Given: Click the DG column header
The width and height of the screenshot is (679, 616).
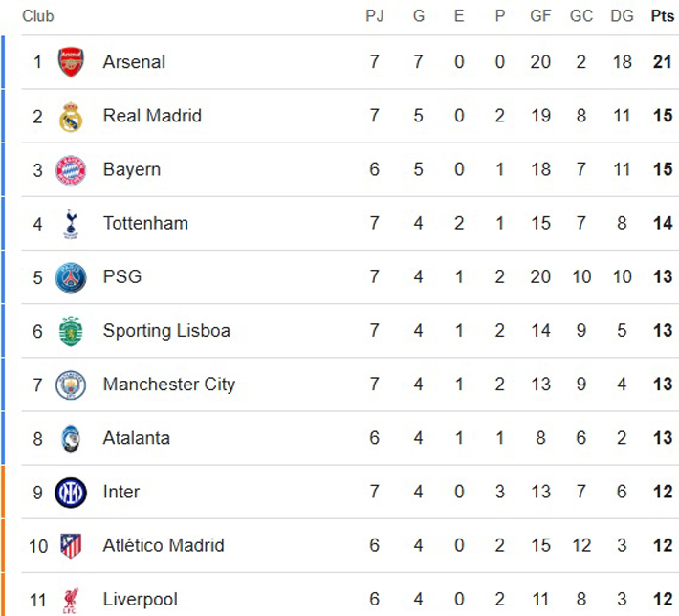Looking at the screenshot, I should click(622, 16).
